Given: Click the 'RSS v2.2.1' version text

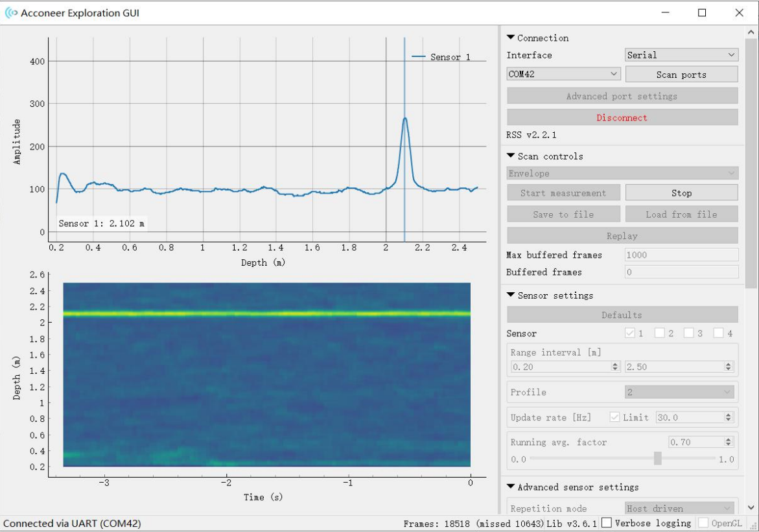Looking at the screenshot, I should pyautogui.click(x=531, y=135).
